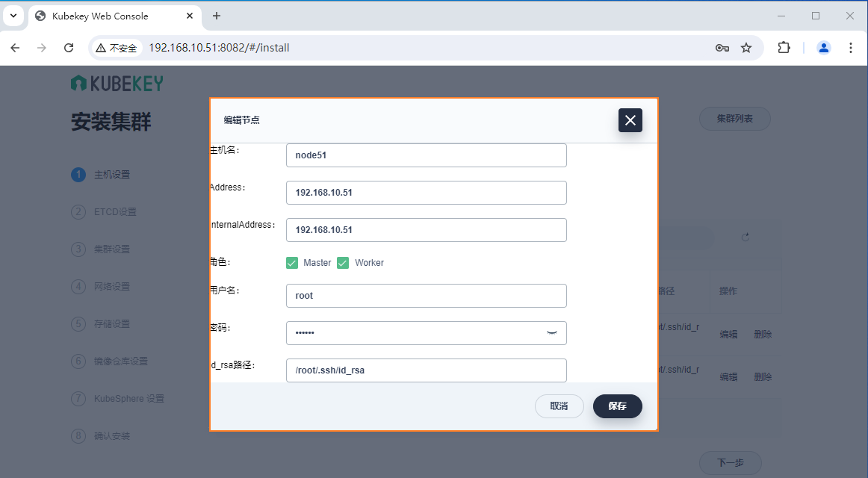Reload the page with the refresh icon
868x478 pixels.
pos(69,48)
